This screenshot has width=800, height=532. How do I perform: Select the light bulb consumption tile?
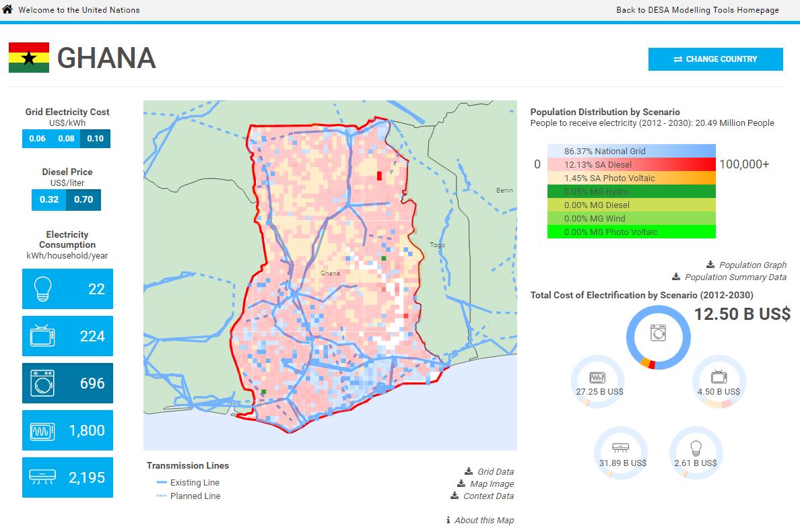tap(67, 289)
